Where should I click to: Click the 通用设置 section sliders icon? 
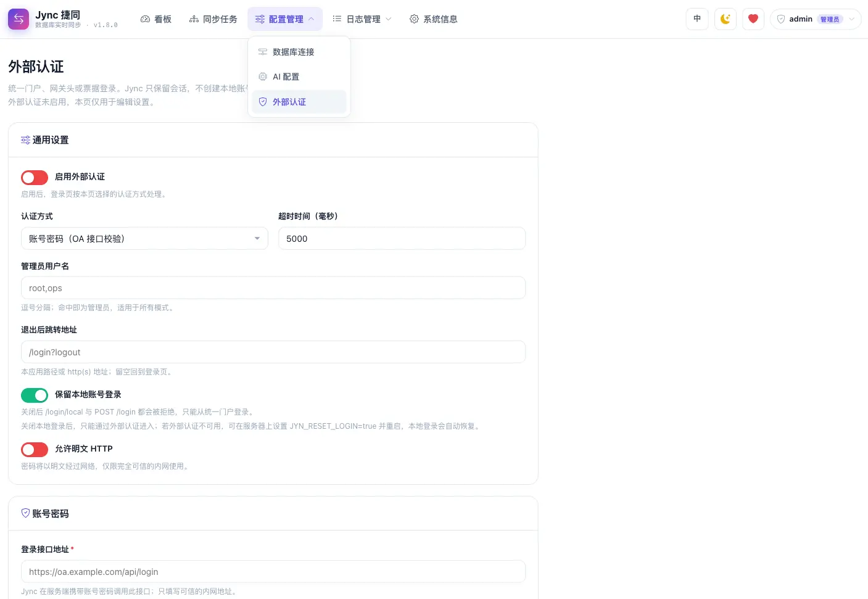pos(25,140)
